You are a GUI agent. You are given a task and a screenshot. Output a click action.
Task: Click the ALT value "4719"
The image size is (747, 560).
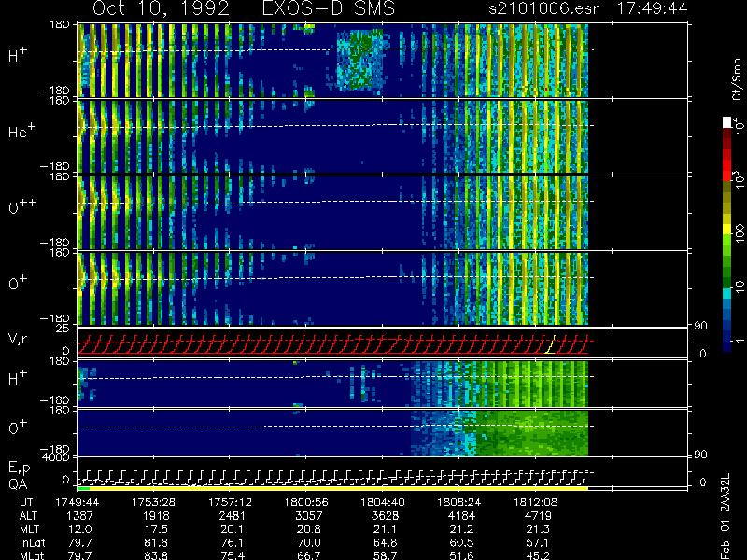click(x=537, y=516)
